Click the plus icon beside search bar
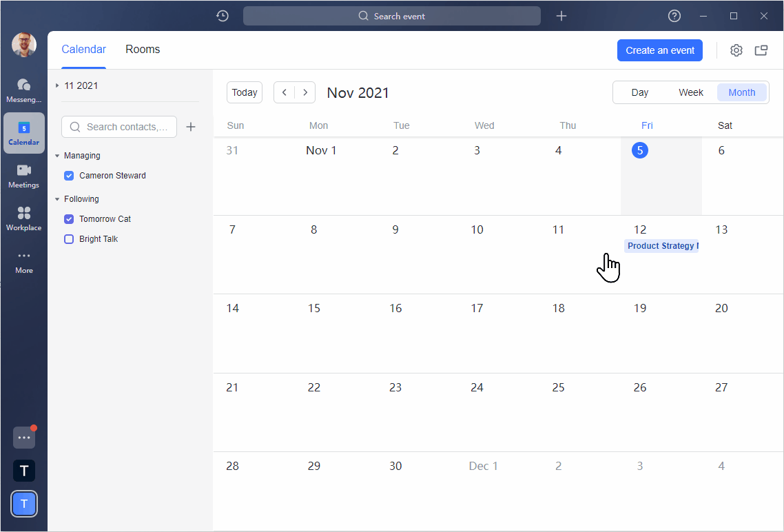This screenshot has height=532, width=784. [x=561, y=16]
